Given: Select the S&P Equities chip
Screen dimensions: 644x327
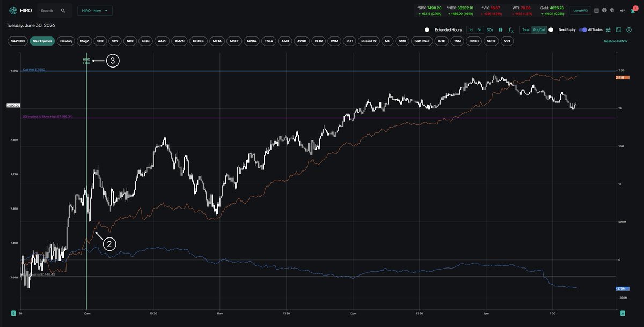Looking at the screenshot, I should 42,41.
